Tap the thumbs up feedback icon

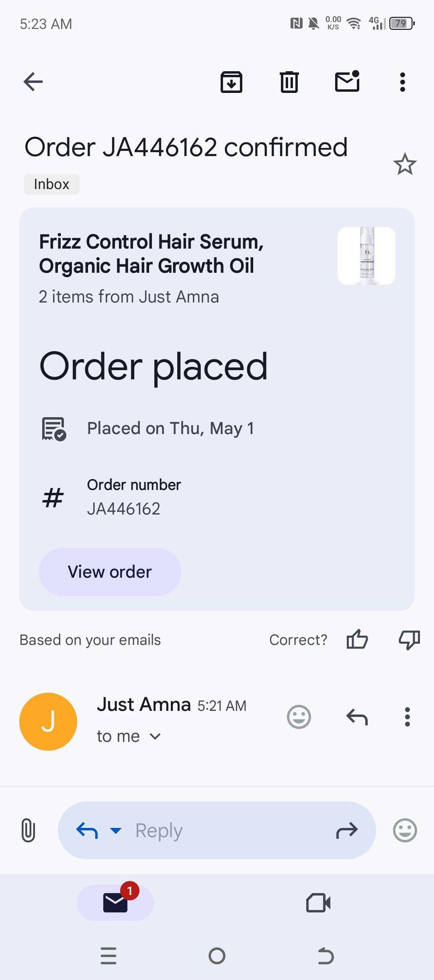(x=357, y=639)
